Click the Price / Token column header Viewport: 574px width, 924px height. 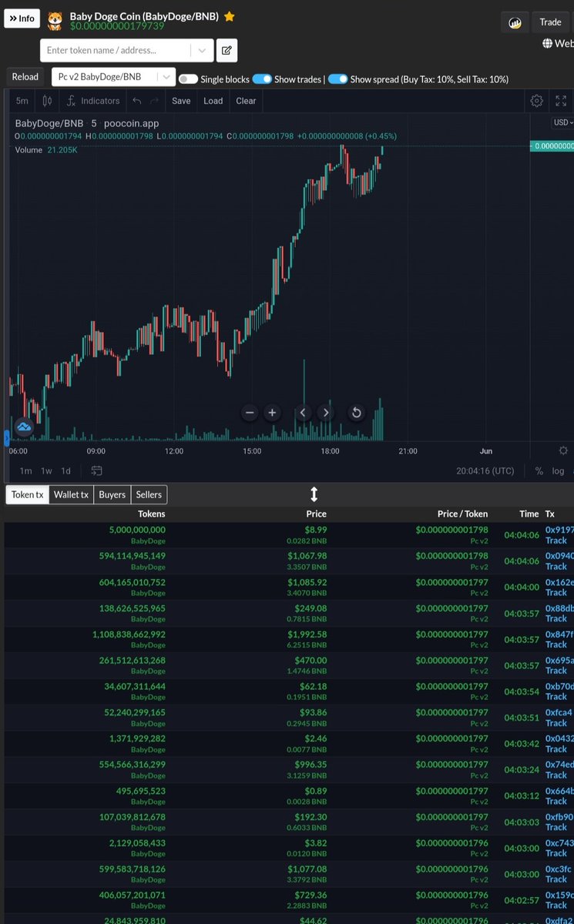click(x=462, y=514)
